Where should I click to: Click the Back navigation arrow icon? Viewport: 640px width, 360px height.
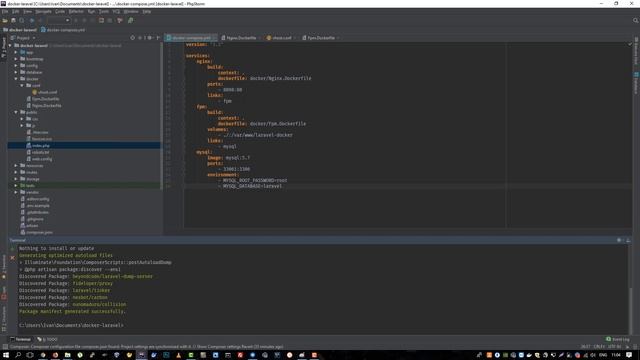pos(32,20)
